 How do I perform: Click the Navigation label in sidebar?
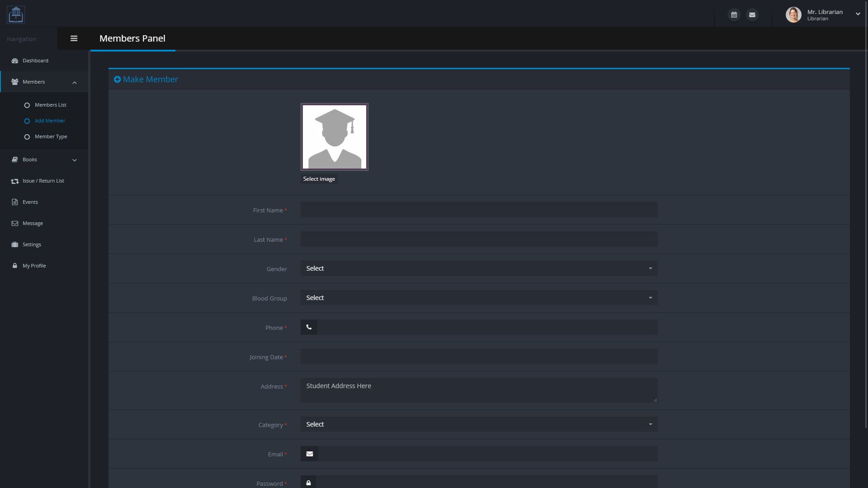tap(21, 39)
